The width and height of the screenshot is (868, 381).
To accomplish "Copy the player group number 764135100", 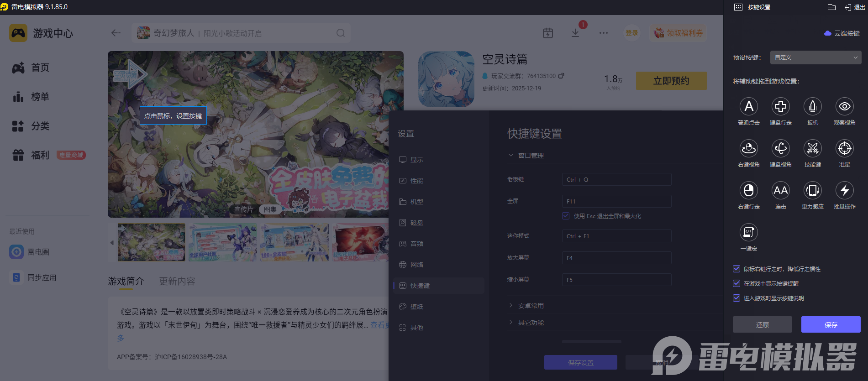I will [x=561, y=76].
